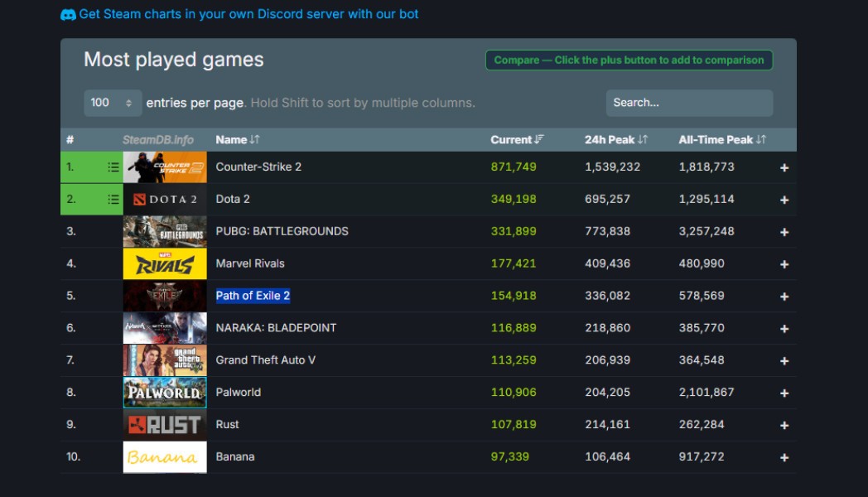Click the Rust thumbnail image
The width and height of the screenshot is (868, 497).
165,424
